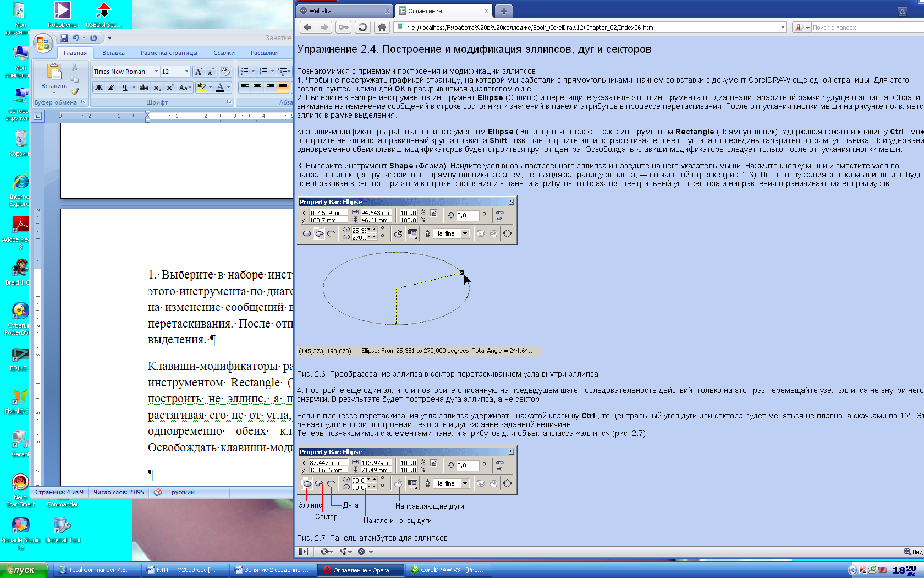Save the Word document via quick toolbar
The width and height of the screenshot is (924, 578).
[x=64, y=38]
